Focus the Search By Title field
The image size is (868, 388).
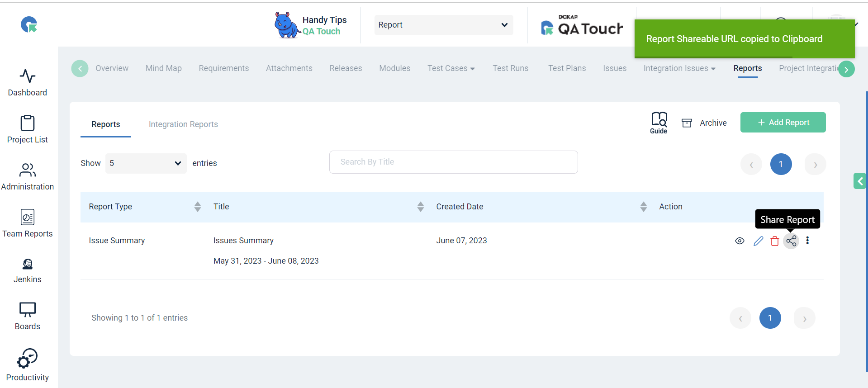[454, 162]
